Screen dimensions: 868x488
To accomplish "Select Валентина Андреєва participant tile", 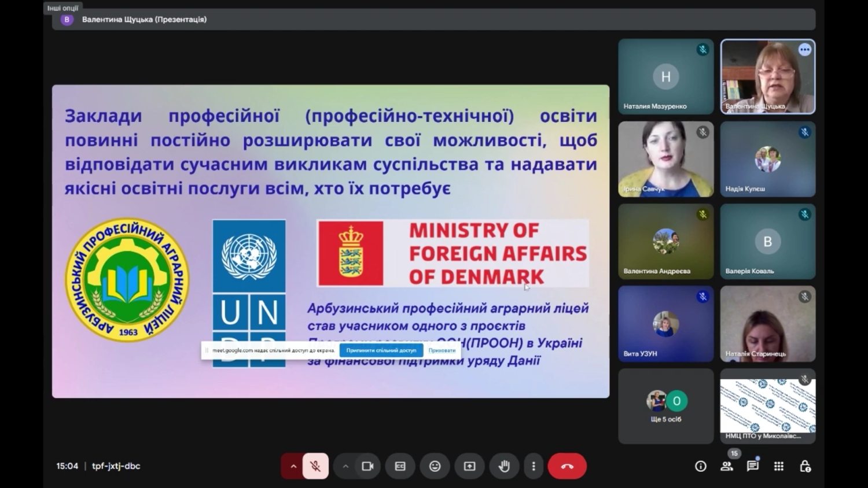I will coord(666,241).
